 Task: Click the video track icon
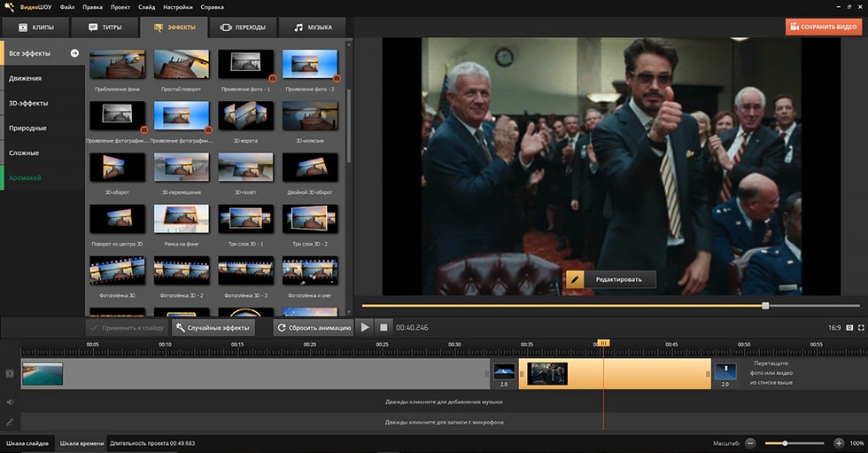[x=10, y=374]
